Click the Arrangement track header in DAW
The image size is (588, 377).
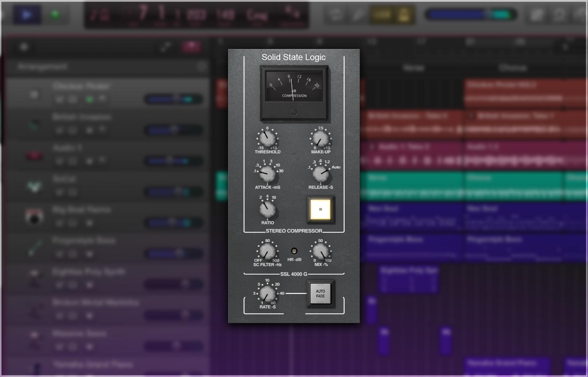[107, 67]
